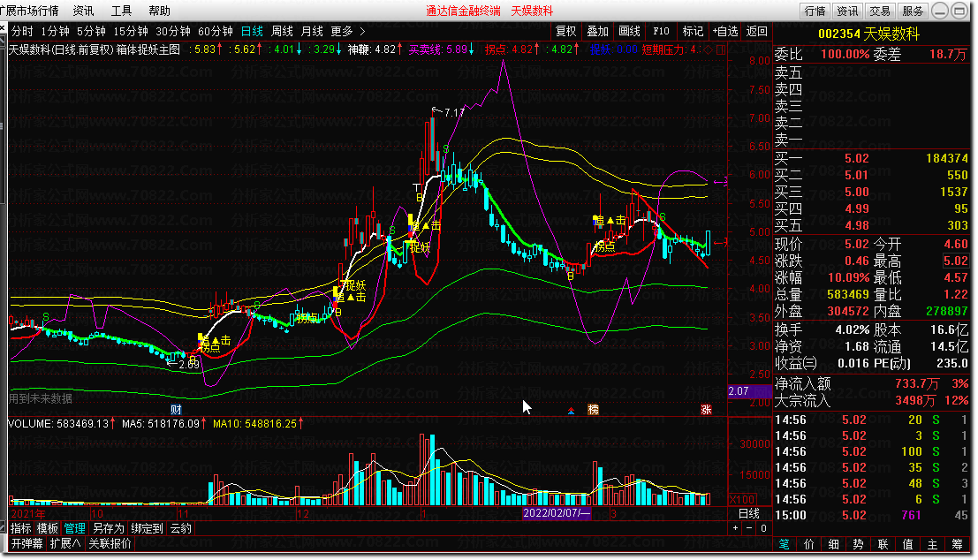Viewport: 978px width, 560px height.
Task: Click 另存为 save-as button
Action: click(x=109, y=528)
